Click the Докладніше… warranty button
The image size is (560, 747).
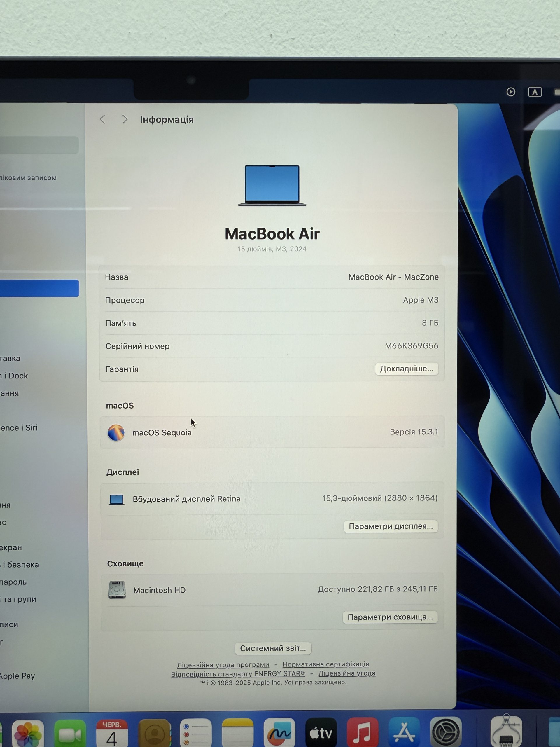point(406,369)
